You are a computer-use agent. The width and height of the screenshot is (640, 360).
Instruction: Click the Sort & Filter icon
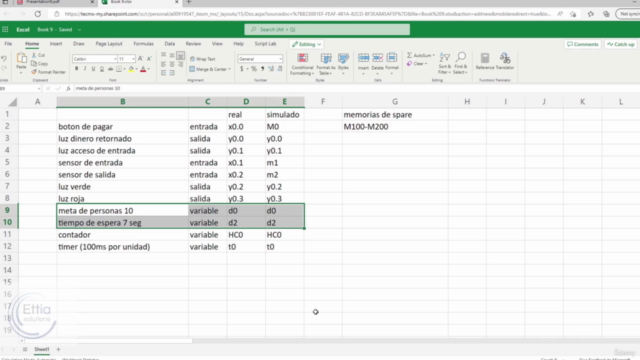pyautogui.click(x=444, y=58)
